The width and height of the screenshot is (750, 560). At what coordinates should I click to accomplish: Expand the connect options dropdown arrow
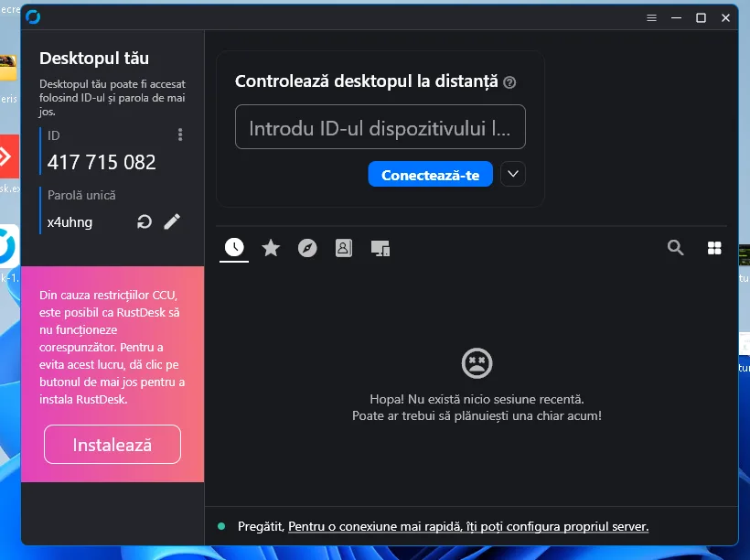tap(513, 174)
